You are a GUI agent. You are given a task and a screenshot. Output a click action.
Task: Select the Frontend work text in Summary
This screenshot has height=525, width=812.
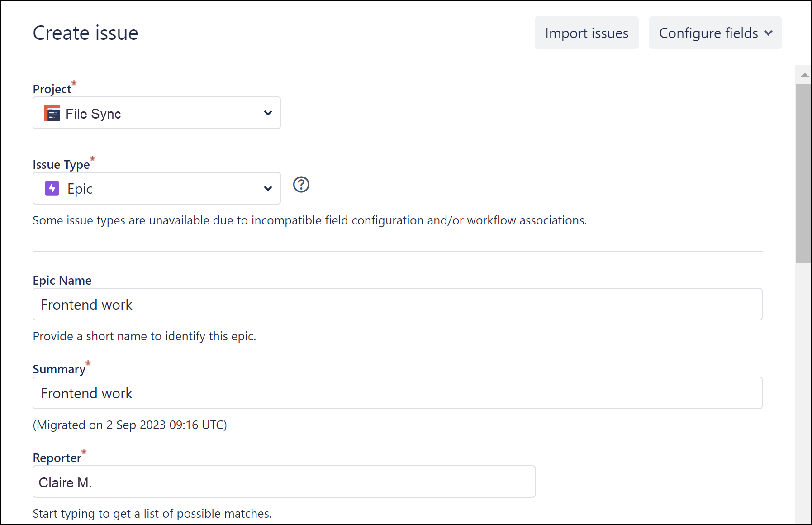click(86, 393)
